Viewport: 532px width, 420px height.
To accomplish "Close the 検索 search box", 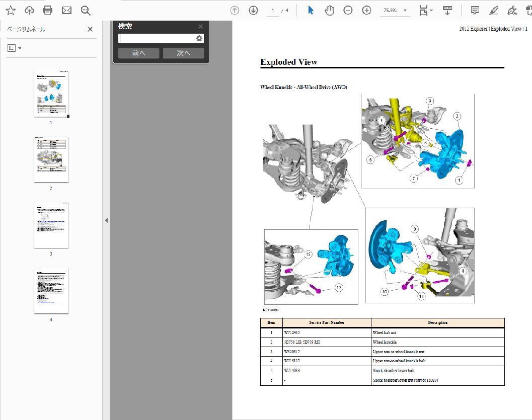I will (200, 26).
